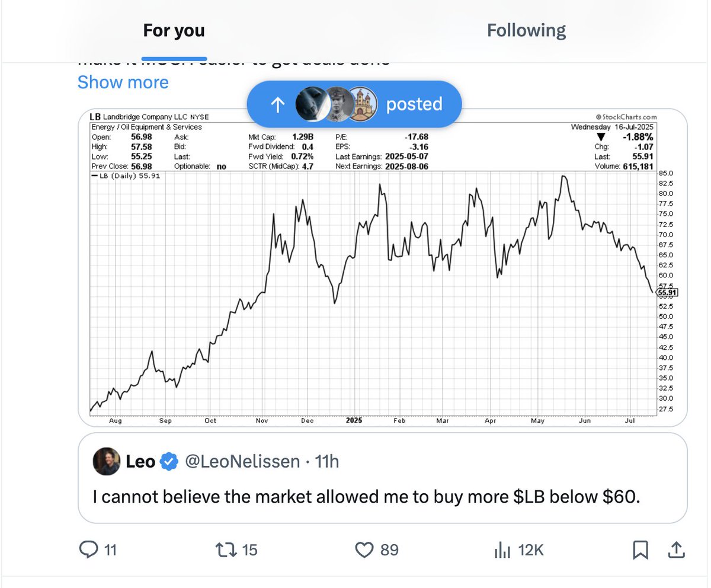Like the post with the heart icon
This screenshot has width=711, height=588.
pyautogui.click(x=364, y=550)
